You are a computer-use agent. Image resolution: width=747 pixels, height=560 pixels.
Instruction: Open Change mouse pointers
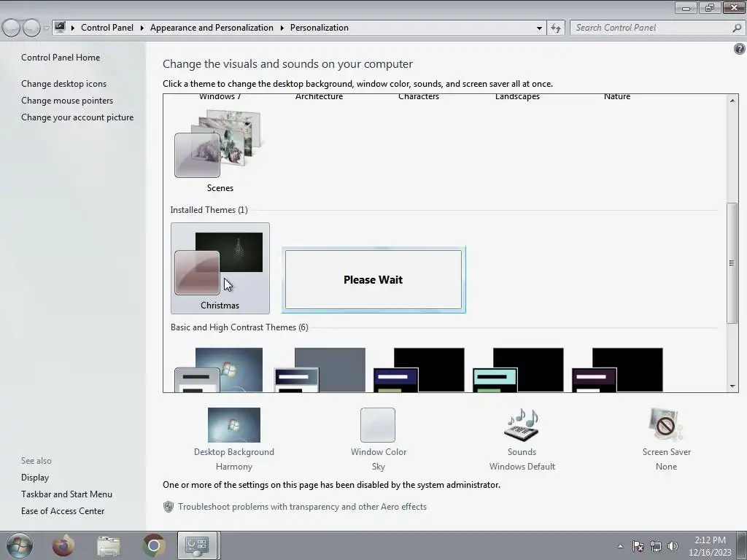tap(67, 101)
